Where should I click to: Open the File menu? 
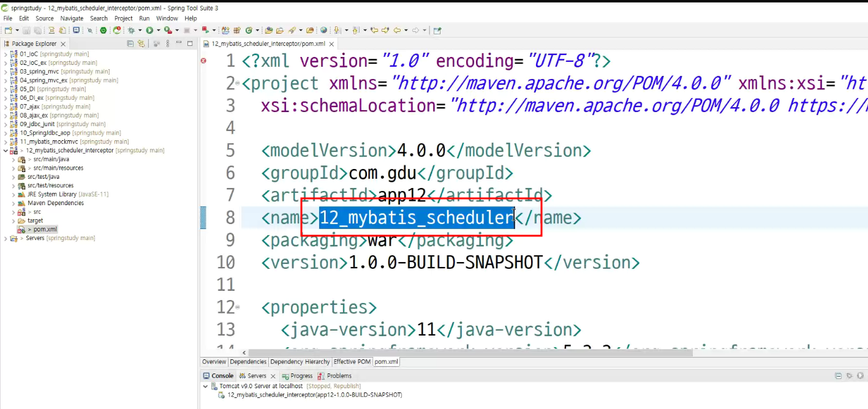pyautogui.click(x=8, y=18)
